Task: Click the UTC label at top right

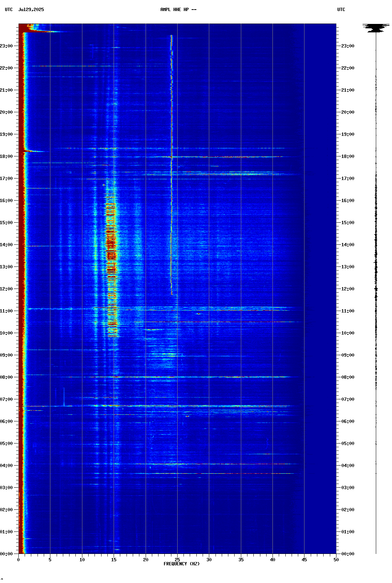Action: coord(341,10)
